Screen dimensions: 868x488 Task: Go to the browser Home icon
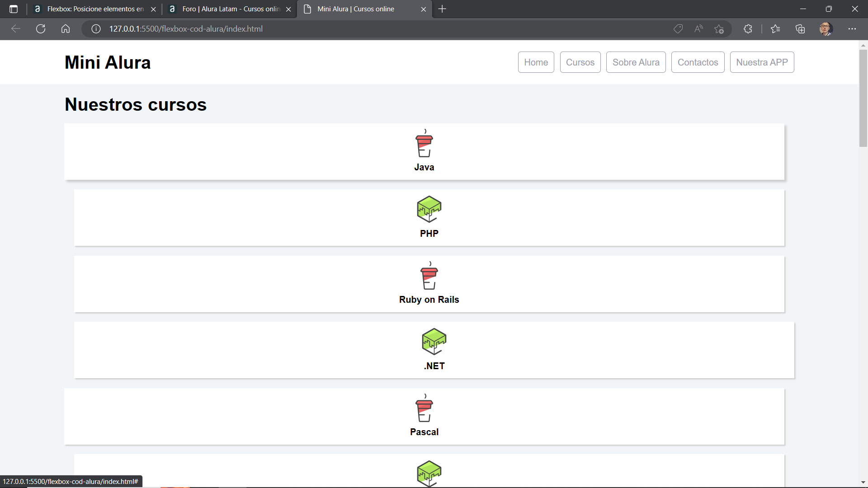66,29
